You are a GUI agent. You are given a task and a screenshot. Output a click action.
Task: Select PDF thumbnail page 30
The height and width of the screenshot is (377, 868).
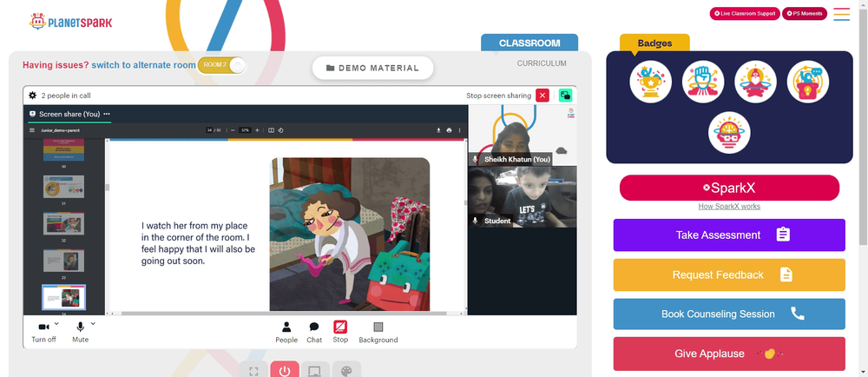(63, 150)
